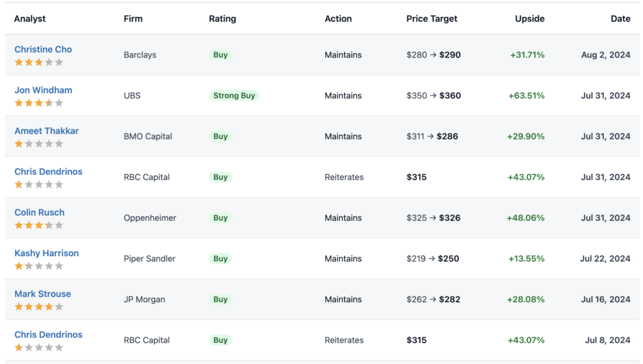Open Christine Cho analyst profile
Image resolution: width=643 pixels, height=364 pixels.
pyautogui.click(x=43, y=49)
